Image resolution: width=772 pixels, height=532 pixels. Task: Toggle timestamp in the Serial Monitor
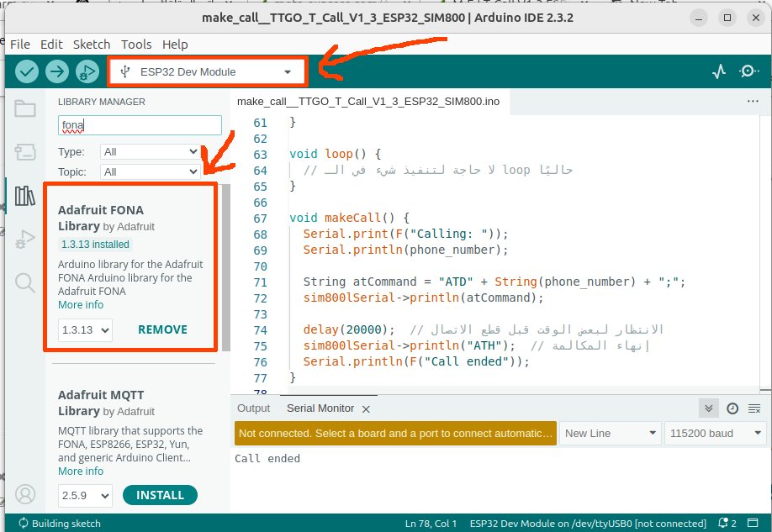click(x=732, y=408)
